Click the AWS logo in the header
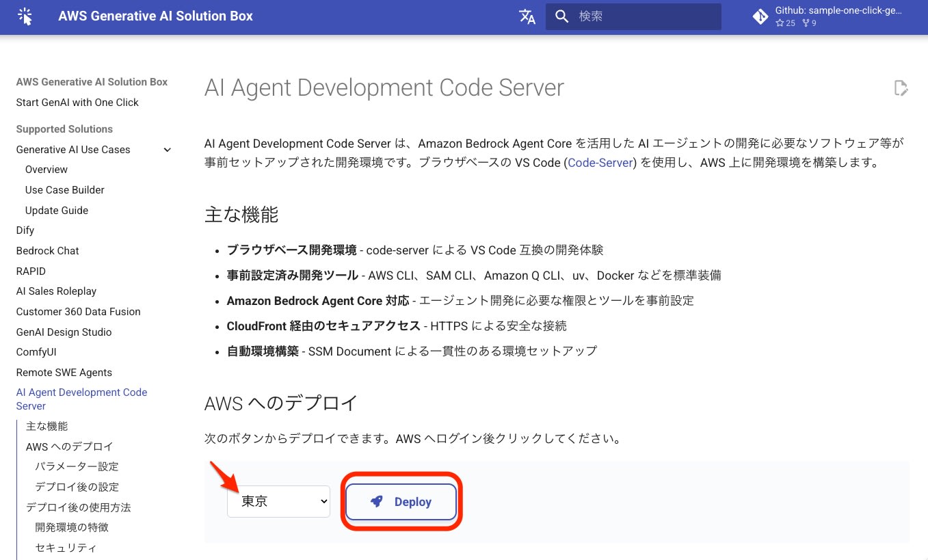928x560 pixels. [25, 16]
